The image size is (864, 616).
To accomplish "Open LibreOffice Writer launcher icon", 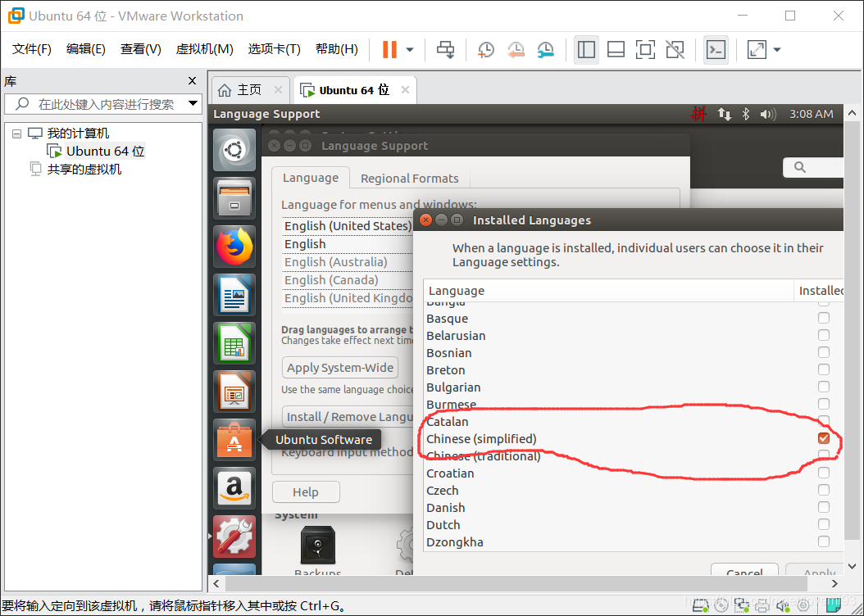I will click(234, 295).
